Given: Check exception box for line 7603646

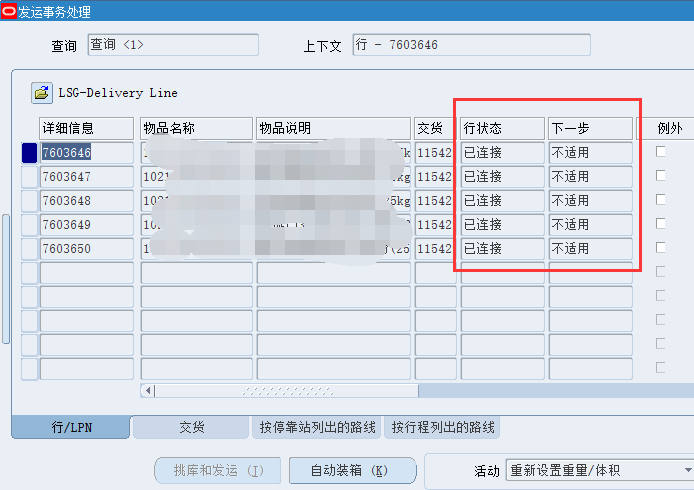Looking at the screenshot, I should tap(660, 152).
